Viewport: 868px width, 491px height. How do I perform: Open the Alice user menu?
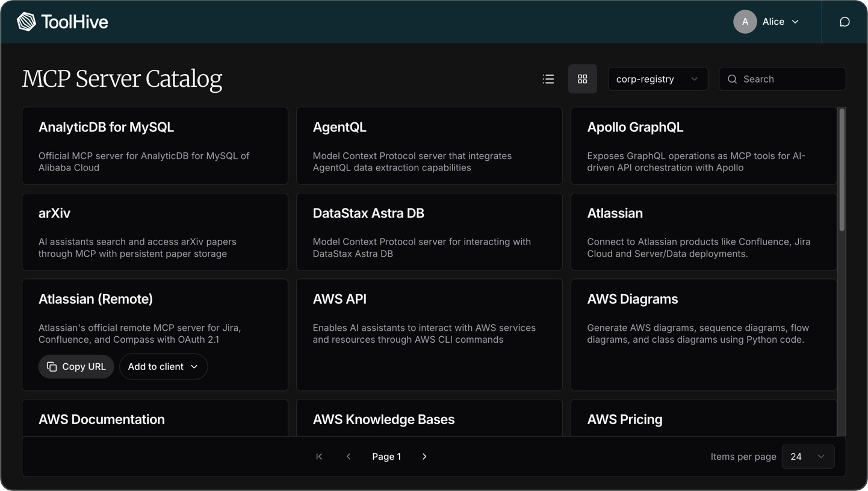[x=766, y=22]
